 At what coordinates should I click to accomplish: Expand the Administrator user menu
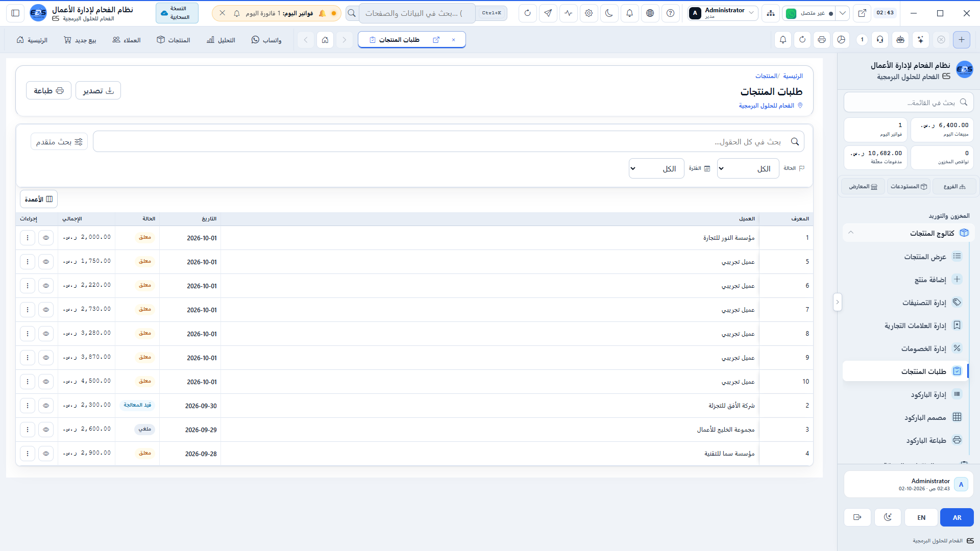point(723,13)
